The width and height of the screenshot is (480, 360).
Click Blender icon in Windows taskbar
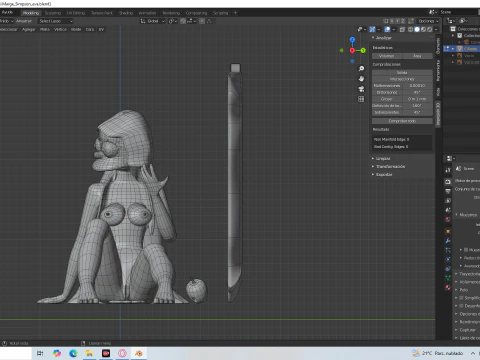(x=139, y=353)
